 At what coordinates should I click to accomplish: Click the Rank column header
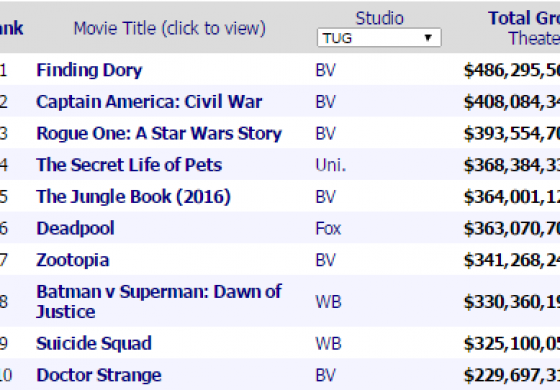click(11, 28)
